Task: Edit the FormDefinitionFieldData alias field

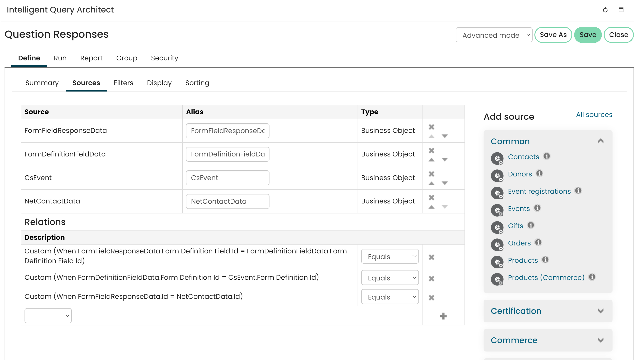Action: click(x=227, y=154)
